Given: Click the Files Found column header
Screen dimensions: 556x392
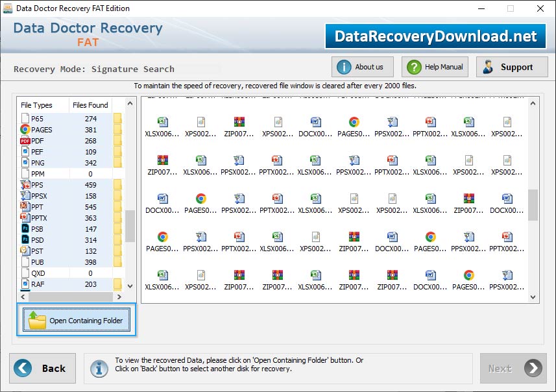Looking at the screenshot, I should (x=90, y=105).
